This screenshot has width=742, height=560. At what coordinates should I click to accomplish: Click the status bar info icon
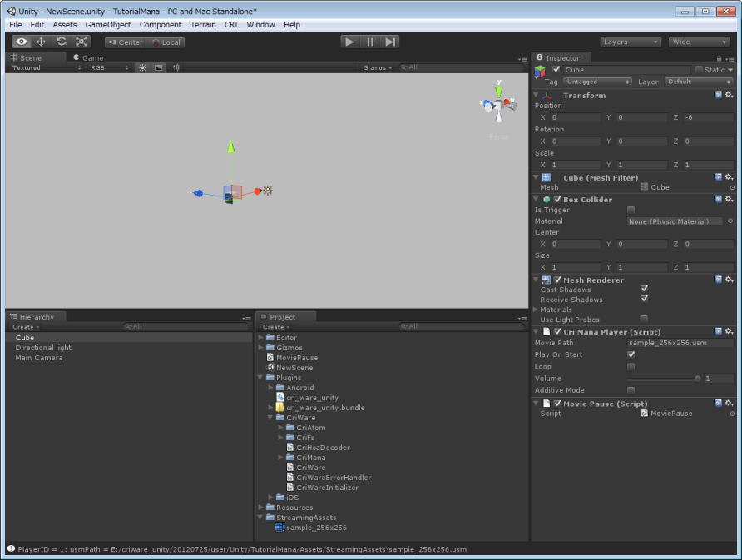pyautogui.click(x=11, y=548)
